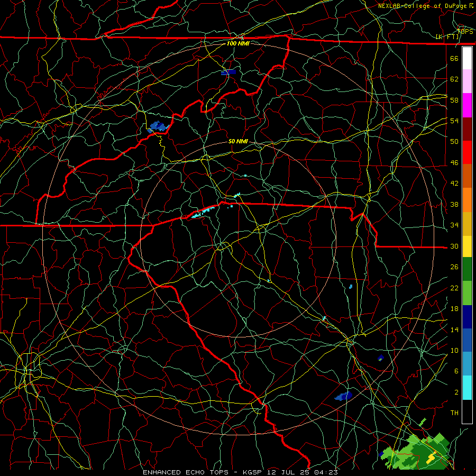Click the "TH" legend label
Screen dimensions: 476x476
click(454, 413)
